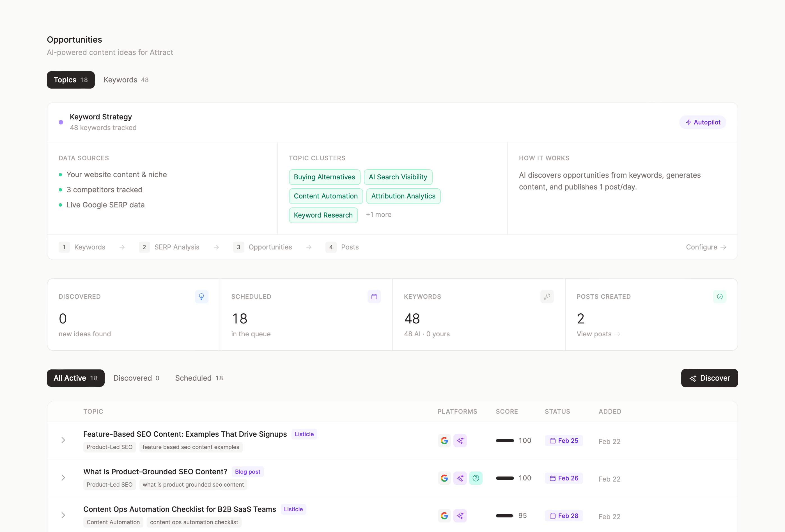This screenshot has height=532, width=785.
Task: Click the key icon in Keywords card
Action: click(x=547, y=296)
